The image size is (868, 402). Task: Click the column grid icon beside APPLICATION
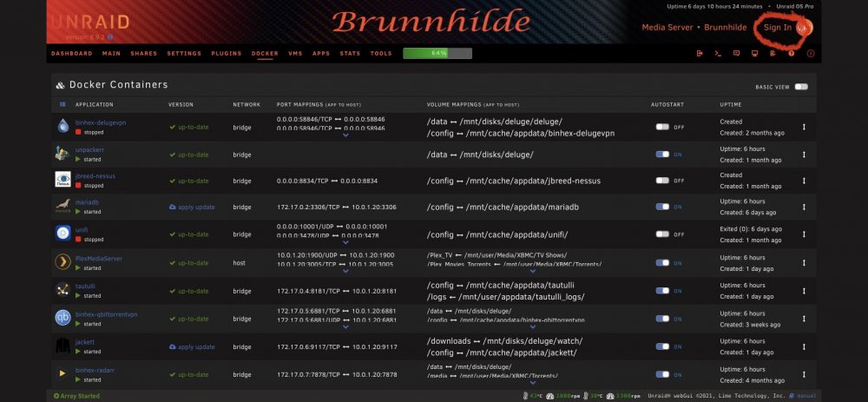click(62, 104)
